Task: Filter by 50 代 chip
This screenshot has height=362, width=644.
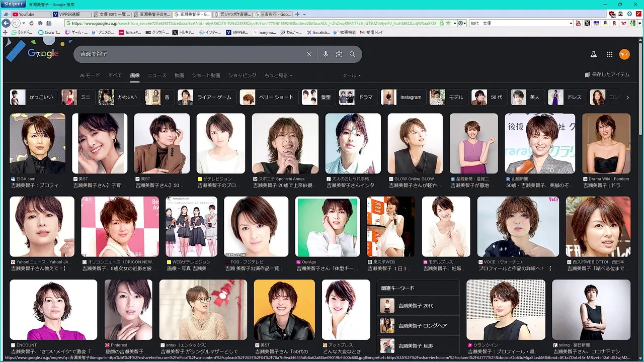Action: (489, 97)
